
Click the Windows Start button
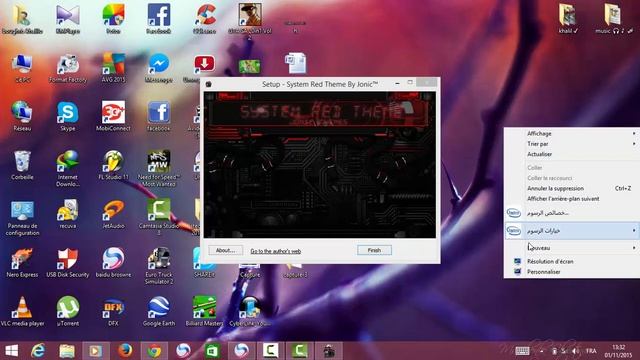click(x=11, y=351)
